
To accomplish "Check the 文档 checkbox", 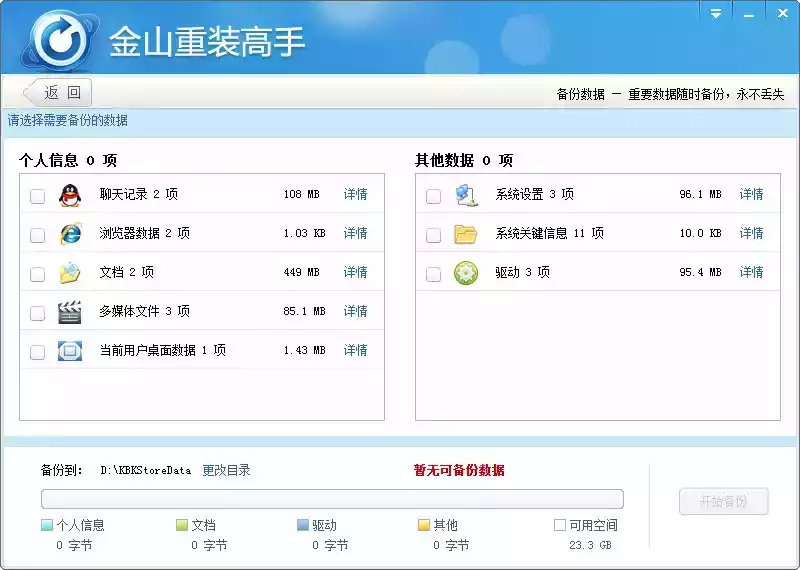I will (x=37, y=274).
